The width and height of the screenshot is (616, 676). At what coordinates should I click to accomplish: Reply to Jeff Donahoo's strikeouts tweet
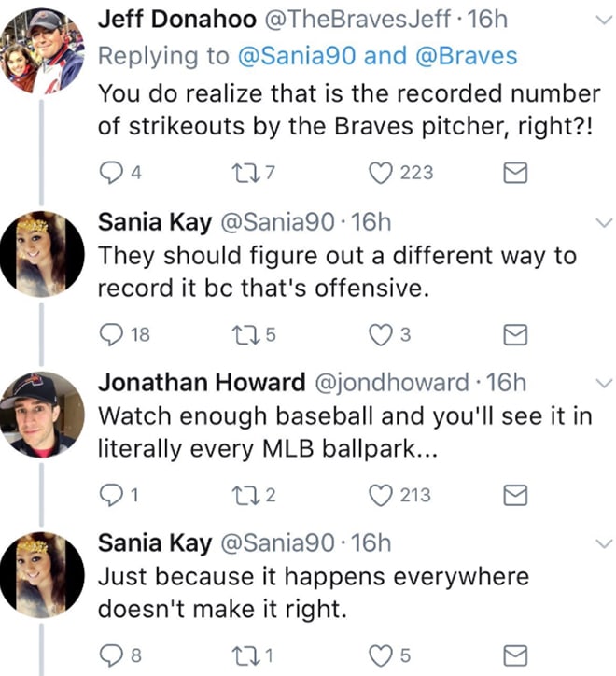click(x=109, y=172)
